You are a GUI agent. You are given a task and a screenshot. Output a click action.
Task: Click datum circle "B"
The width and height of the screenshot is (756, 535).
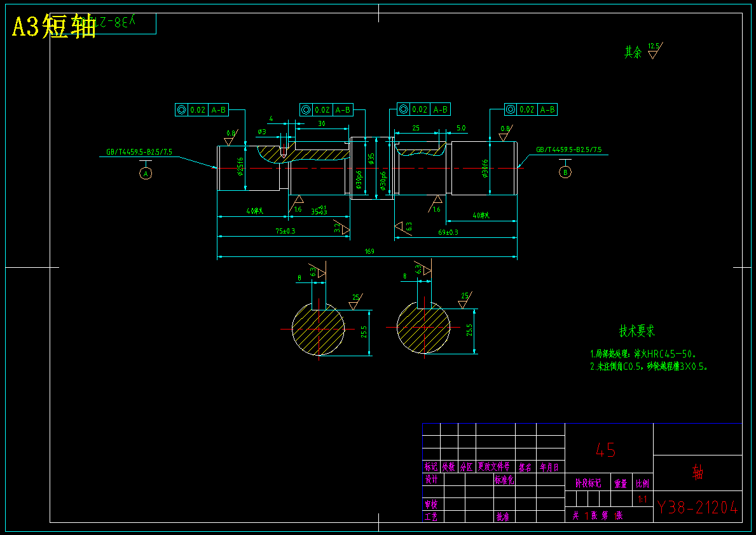[x=565, y=172]
